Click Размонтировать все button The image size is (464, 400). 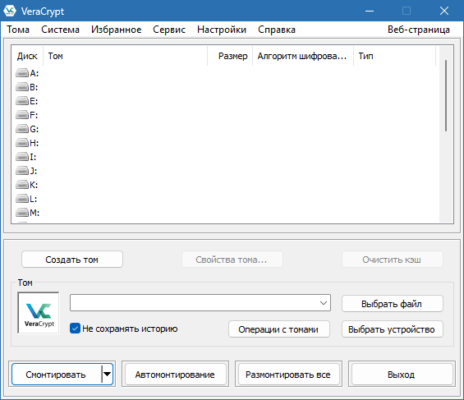coord(288,374)
